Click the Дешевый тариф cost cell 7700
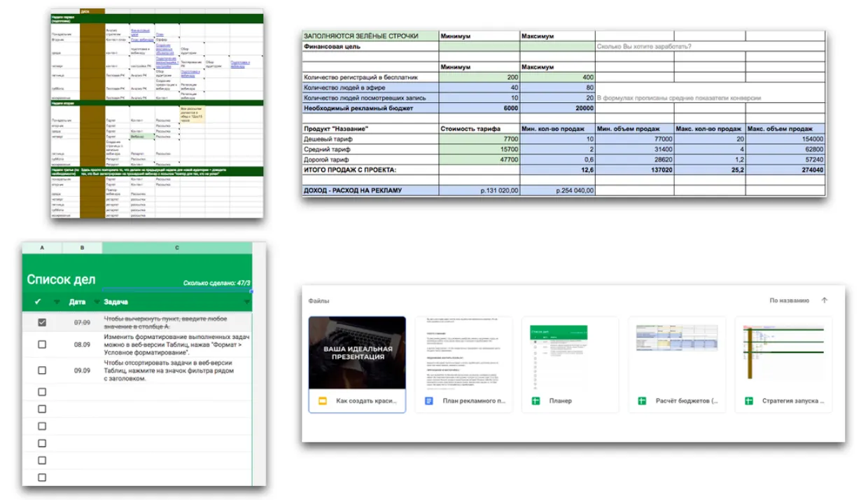The height and width of the screenshot is (500, 868). click(479, 139)
